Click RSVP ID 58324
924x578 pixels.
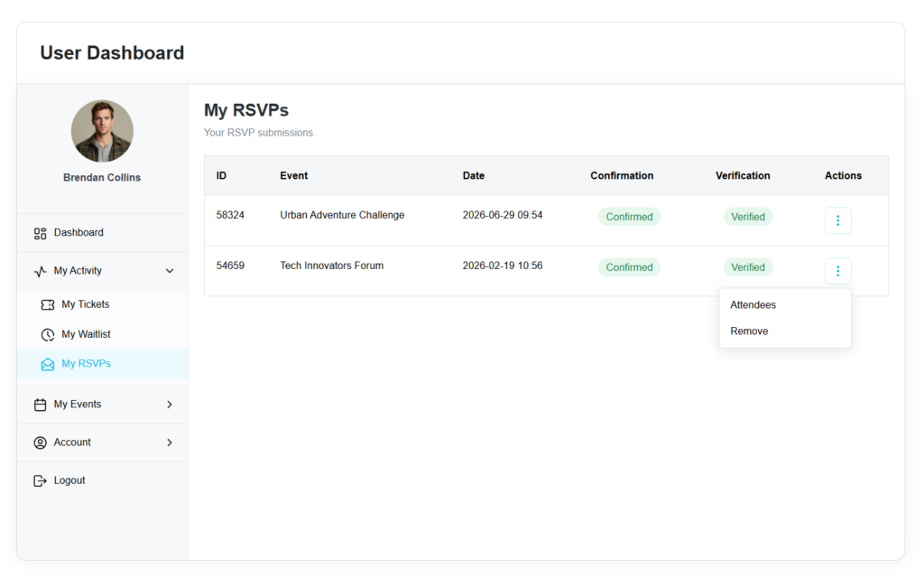click(230, 215)
